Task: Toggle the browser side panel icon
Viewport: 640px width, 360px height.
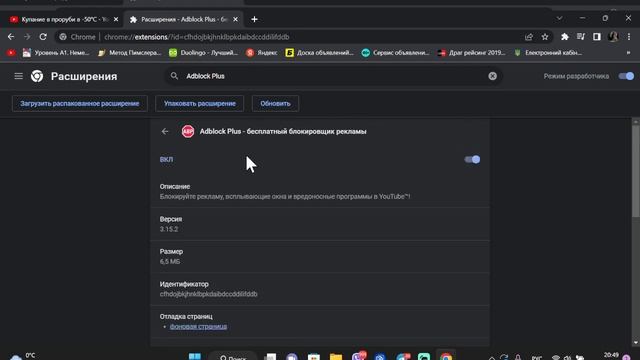Action: tap(597, 37)
